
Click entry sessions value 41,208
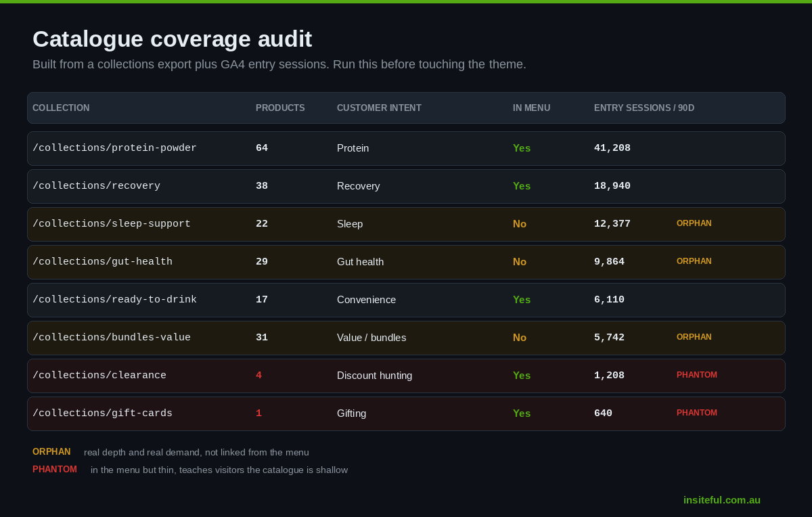click(612, 148)
